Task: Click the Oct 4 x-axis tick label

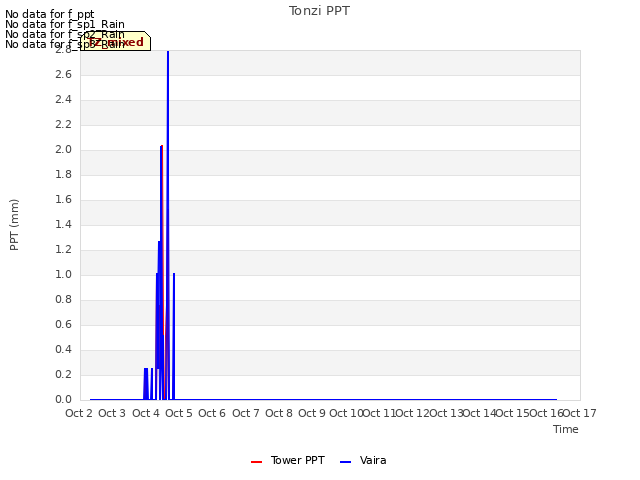Action: click(146, 413)
